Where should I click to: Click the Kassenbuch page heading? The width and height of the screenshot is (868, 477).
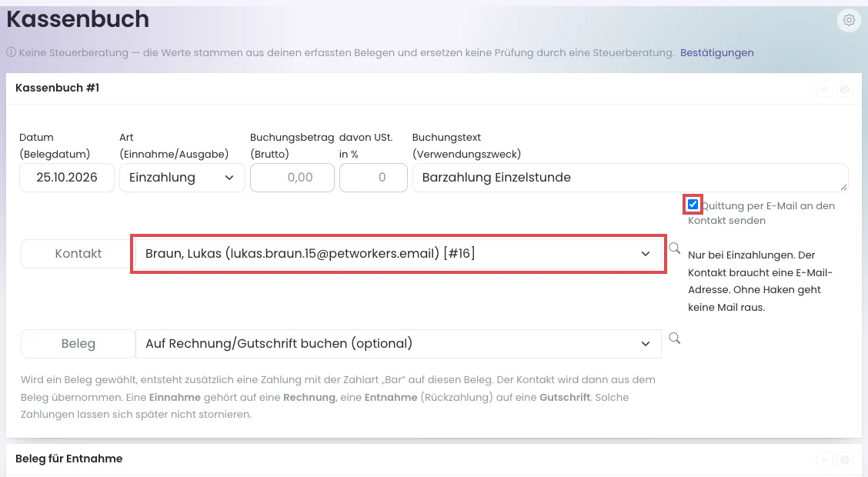tap(78, 19)
